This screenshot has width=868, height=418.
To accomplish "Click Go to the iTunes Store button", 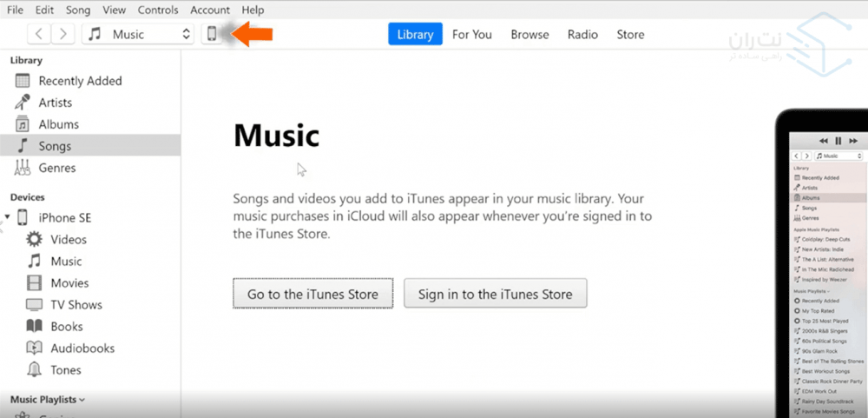I will click(x=312, y=294).
